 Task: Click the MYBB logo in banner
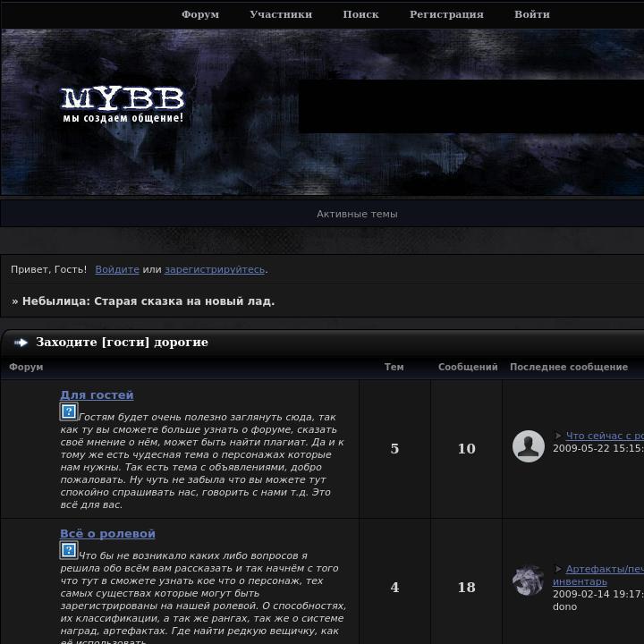(x=123, y=105)
